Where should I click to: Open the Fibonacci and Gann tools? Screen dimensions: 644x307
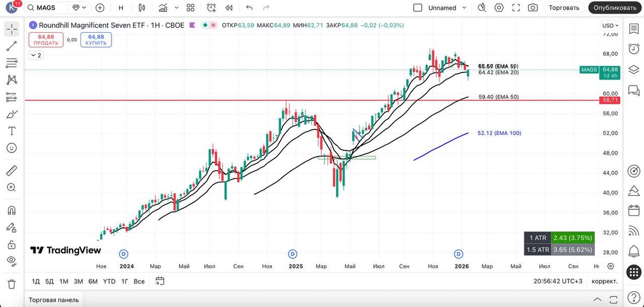(11, 63)
